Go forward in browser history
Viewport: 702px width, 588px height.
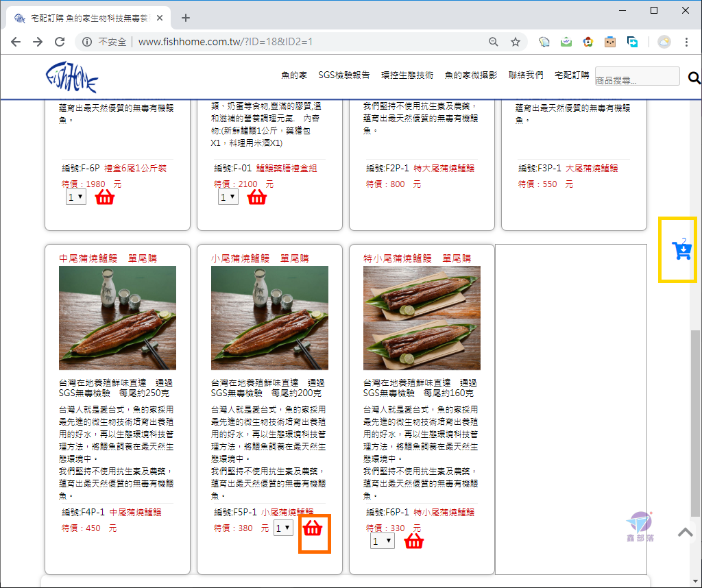(38, 42)
